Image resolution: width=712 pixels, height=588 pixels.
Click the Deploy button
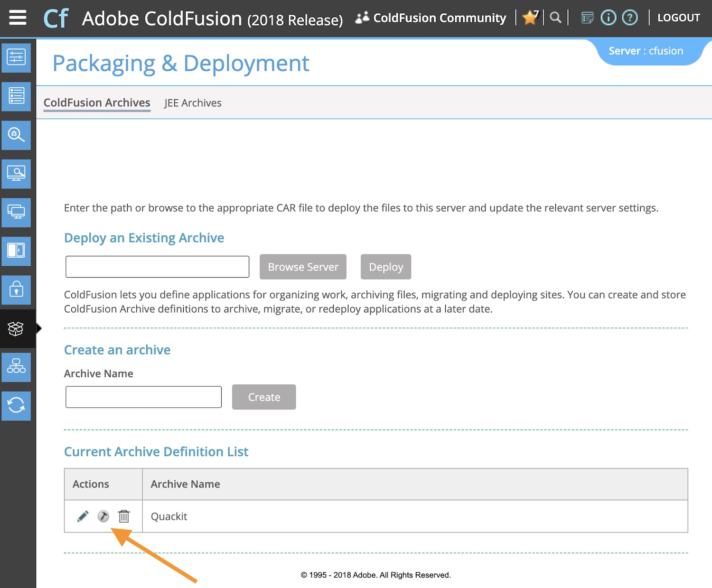(x=386, y=267)
